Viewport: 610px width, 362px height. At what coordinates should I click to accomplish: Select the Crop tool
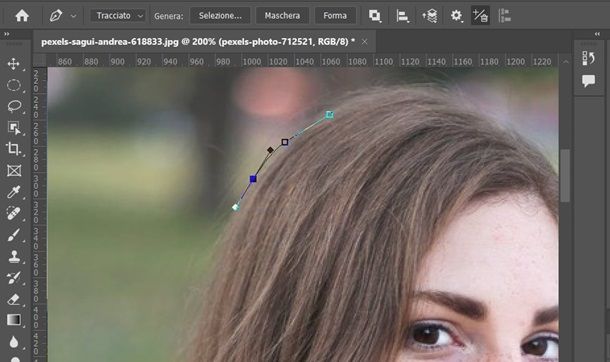click(x=14, y=149)
